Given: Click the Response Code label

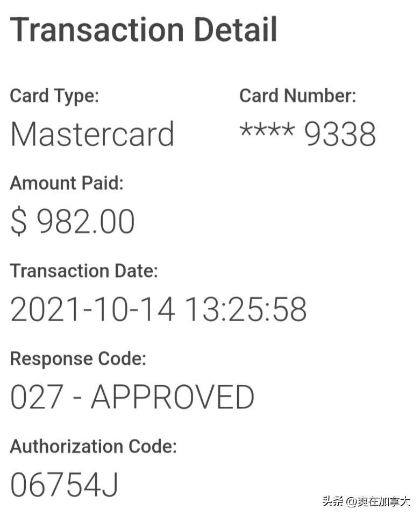Looking at the screenshot, I should (79, 358).
